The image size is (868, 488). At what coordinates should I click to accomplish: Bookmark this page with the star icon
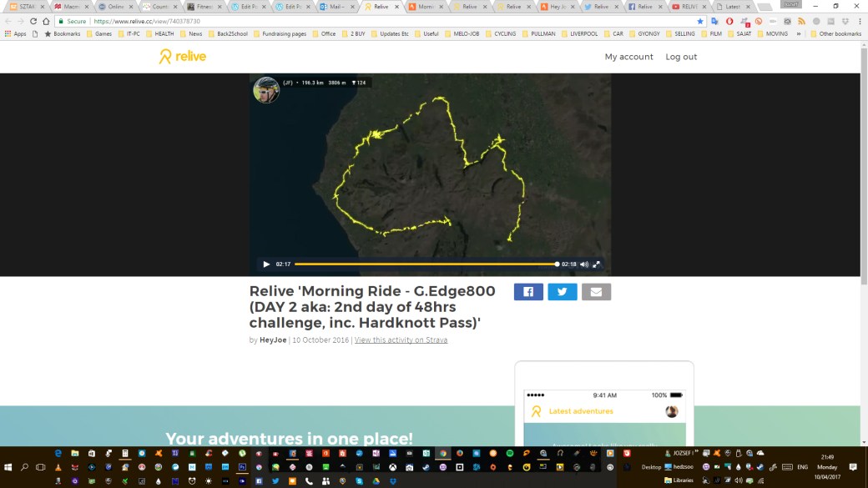point(700,21)
